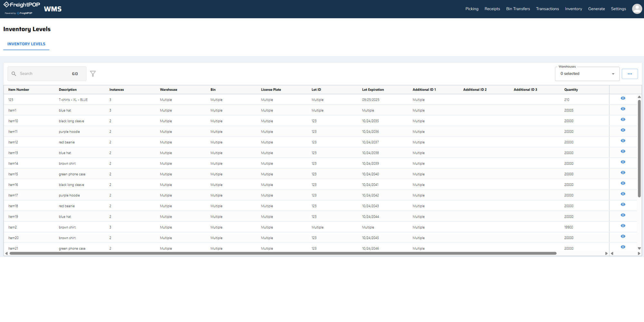Go to Bin Transfers
Screen dimensions: 644x322
518,9
